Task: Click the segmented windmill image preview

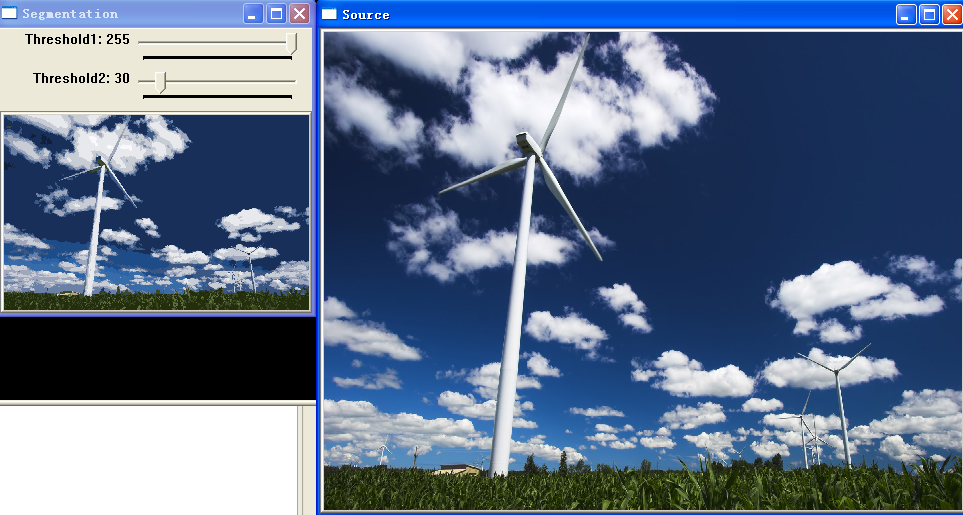Action: tap(156, 212)
